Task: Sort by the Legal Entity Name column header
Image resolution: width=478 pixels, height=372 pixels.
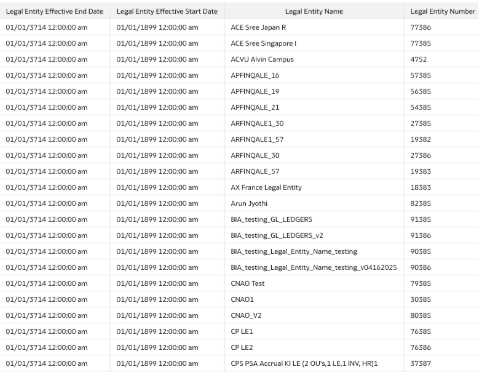Action: pos(314,11)
